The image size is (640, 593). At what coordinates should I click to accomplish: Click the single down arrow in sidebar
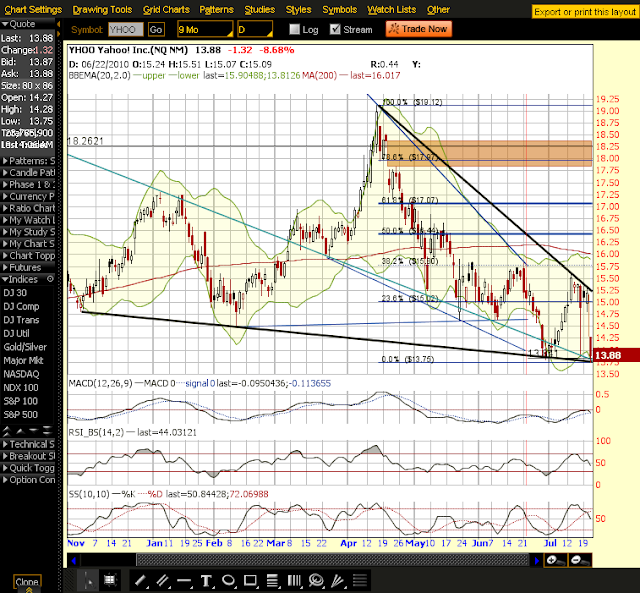[x=34, y=431]
